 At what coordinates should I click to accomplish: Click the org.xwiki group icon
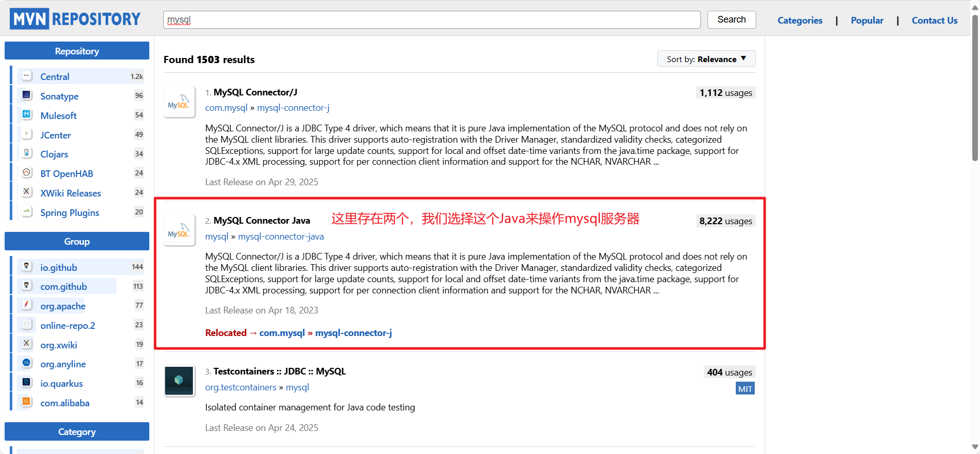coord(27,344)
